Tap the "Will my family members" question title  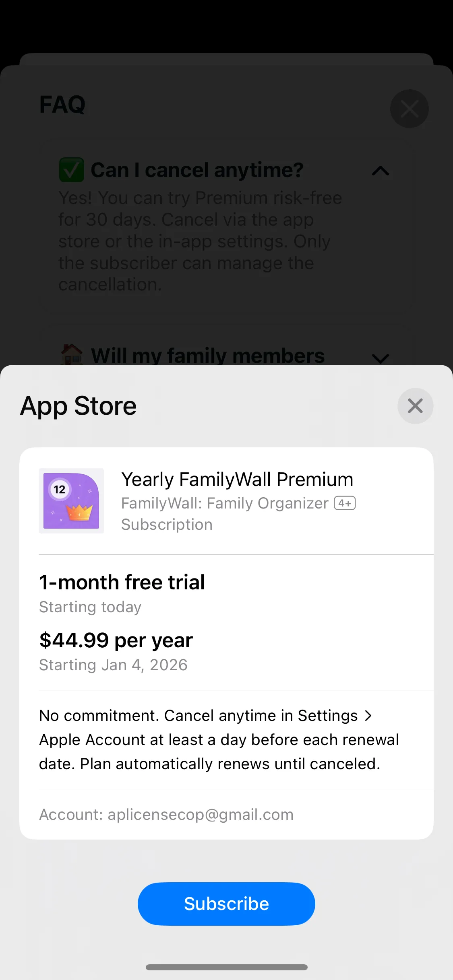coord(207,356)
